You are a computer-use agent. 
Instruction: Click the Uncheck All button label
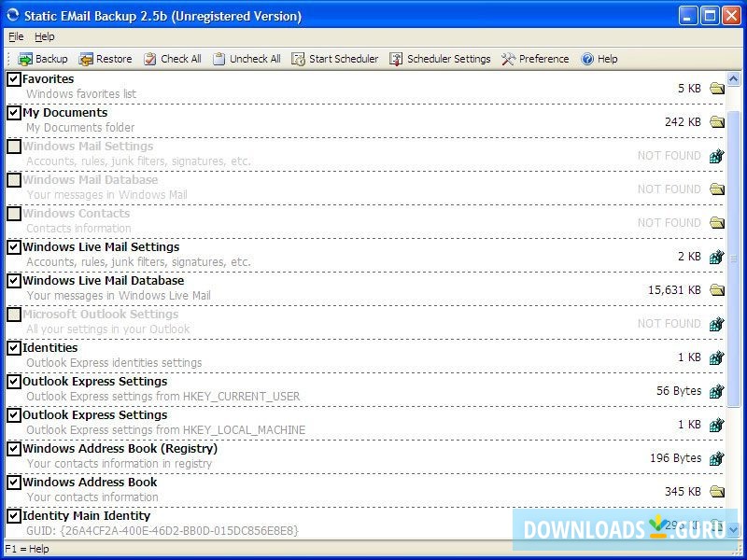(255, 59)
